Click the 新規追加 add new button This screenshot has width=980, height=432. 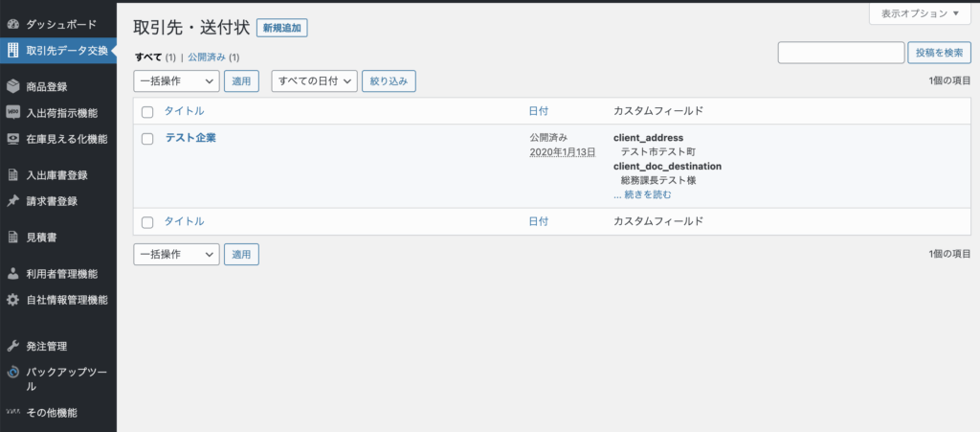(x=281, y=29)
